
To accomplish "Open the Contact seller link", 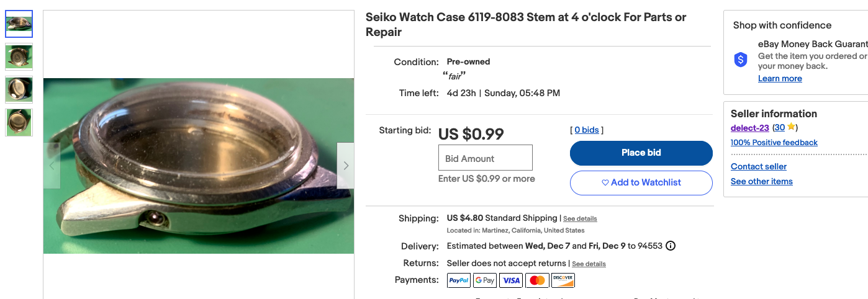I will click(x=758, y=166).
